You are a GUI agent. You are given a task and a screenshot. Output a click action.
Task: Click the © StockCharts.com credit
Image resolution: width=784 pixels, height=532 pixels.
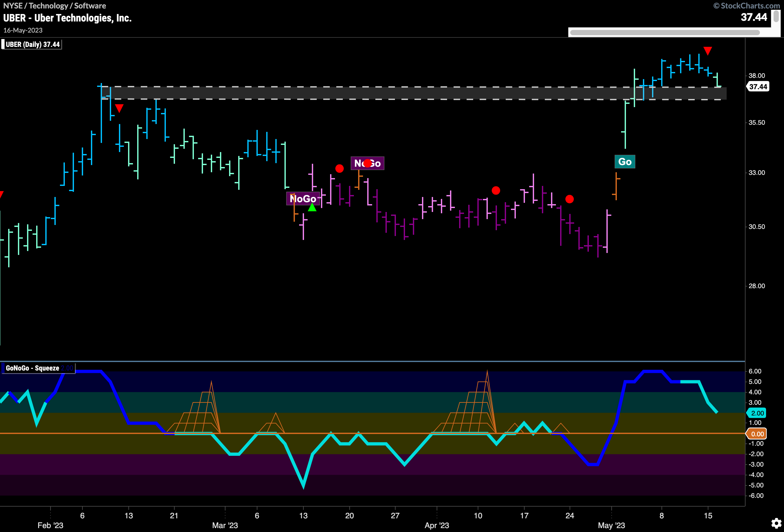tap(746, 6)
